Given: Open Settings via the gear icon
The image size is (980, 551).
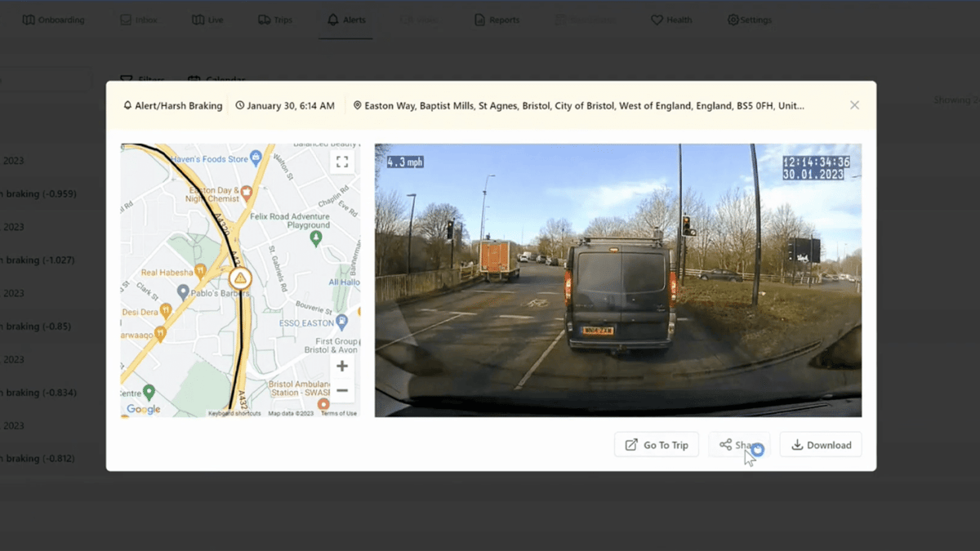Looking at the screenshot, I should [732, 19].
